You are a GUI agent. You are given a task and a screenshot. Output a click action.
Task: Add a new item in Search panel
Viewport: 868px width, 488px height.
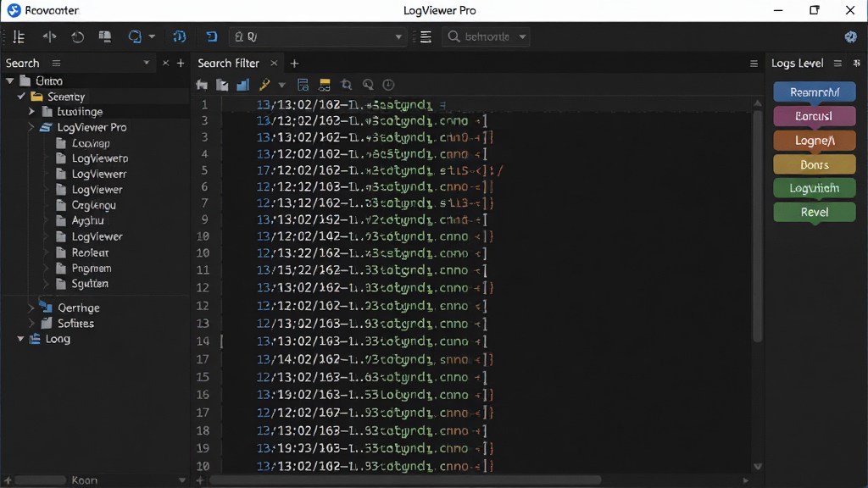point(181,63)
